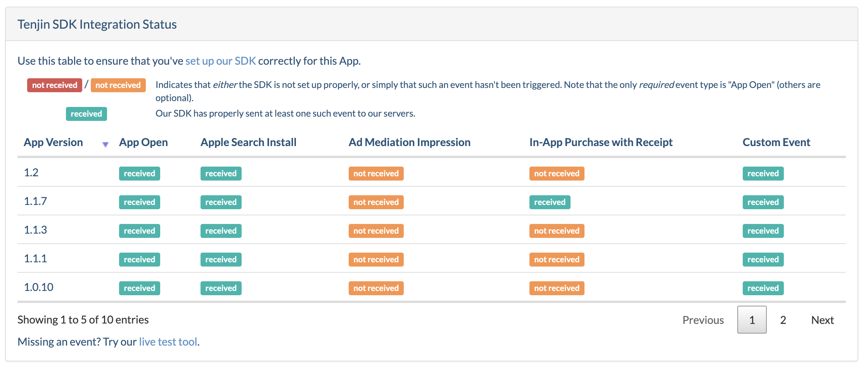Click the 'Tenjin SDK Integration Status' title
The height and width of the screenshot is (370, 868).
point(97,24)
